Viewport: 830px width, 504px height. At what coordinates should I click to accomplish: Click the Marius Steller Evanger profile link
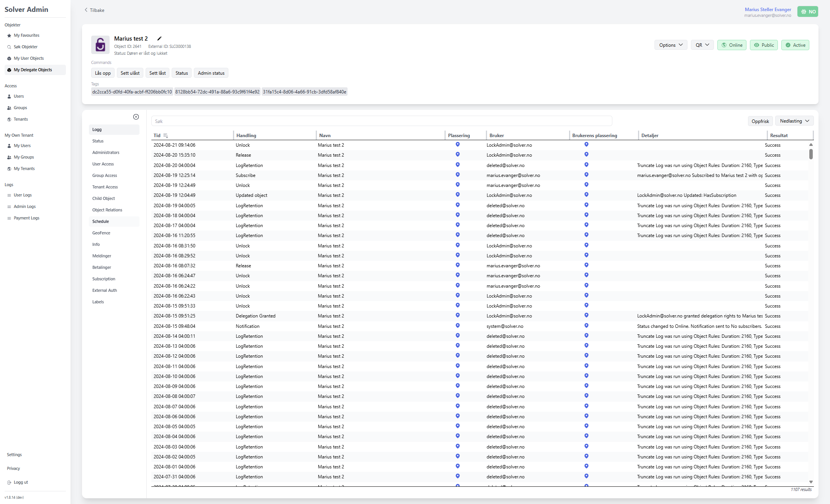pyautogui.click(x=768, y=10)
